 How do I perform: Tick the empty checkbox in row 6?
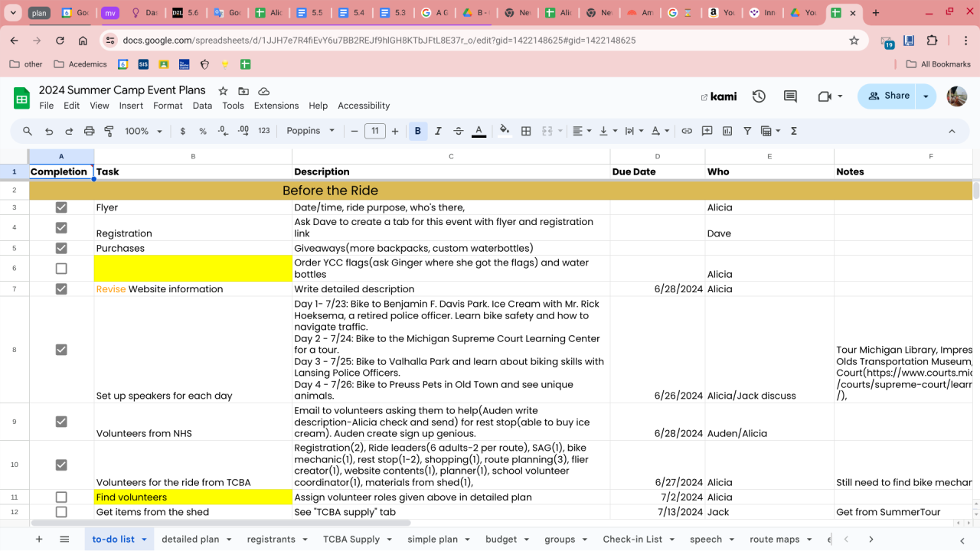click(61, 269)
